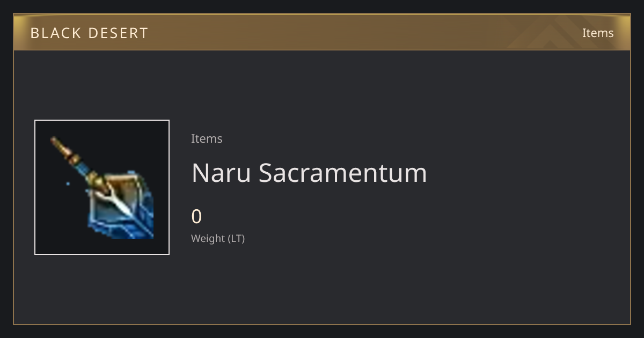Click the gold header banner bar
The image size is (644, 338).
coord(322,32)
